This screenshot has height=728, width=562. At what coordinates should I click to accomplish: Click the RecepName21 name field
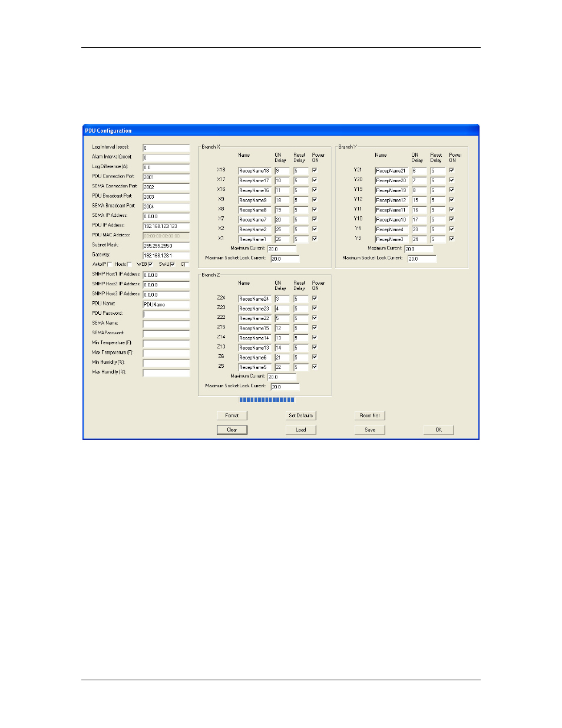click(x=391, y=171)
